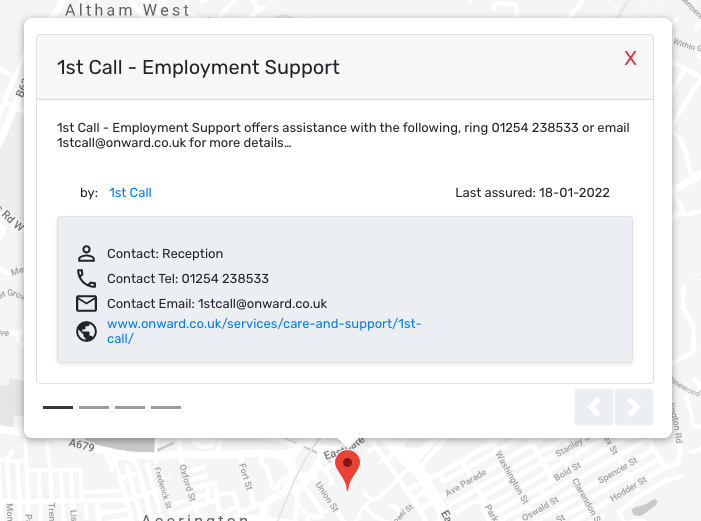
Task: Click 'Oswald St' label on map
Action: pyautogui.click(x=540, y=508)
